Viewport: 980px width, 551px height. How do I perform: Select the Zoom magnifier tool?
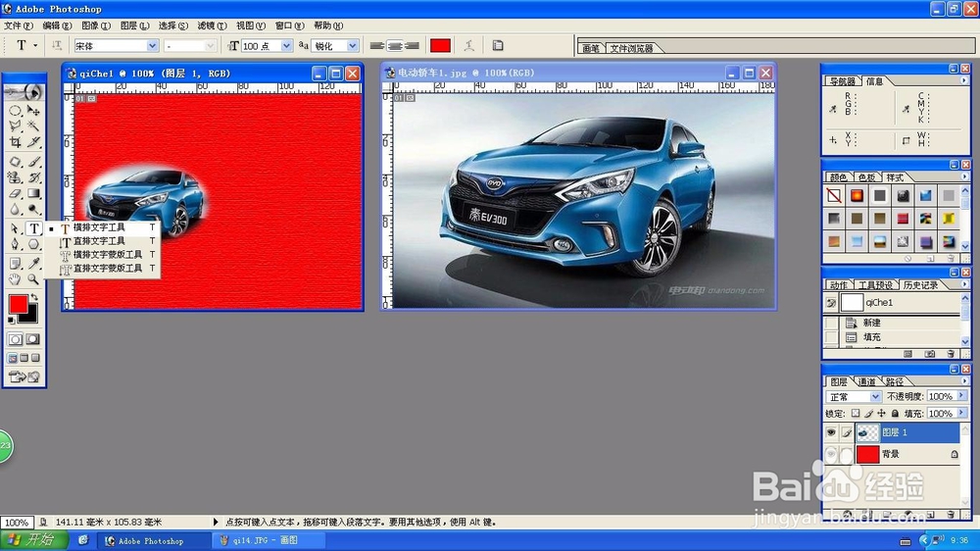33,279
